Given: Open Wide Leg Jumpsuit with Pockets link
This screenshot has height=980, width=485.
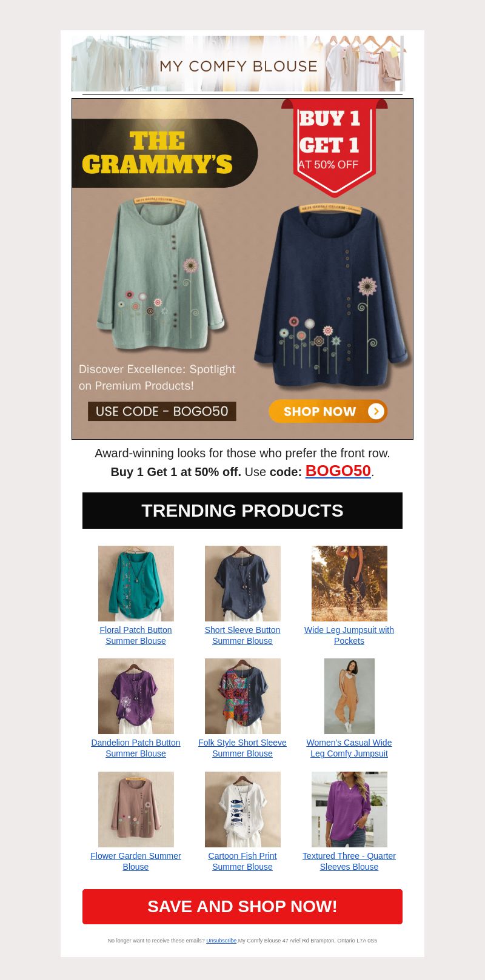Looking at the screenshot, I should click(x=349, y=635).
